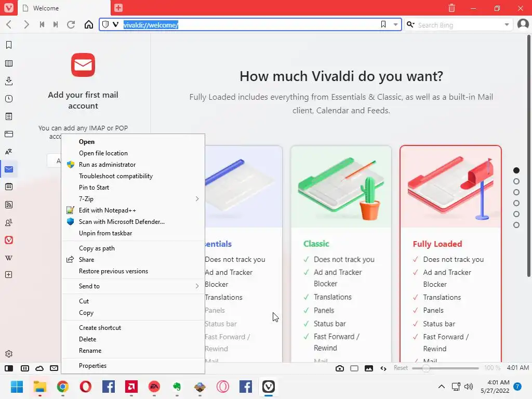The width and height of the screenshot is (532, 399).
Task: Select the second page indicator dot
Action: (x=516, y=181)
